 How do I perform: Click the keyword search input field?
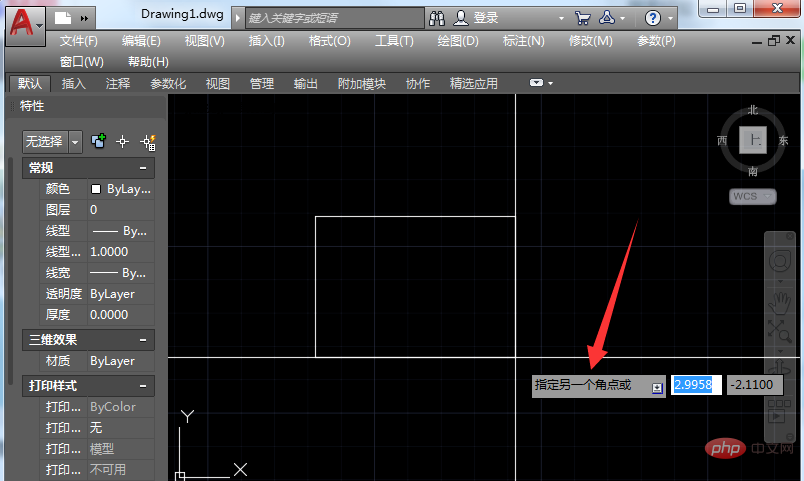(335, 18)
